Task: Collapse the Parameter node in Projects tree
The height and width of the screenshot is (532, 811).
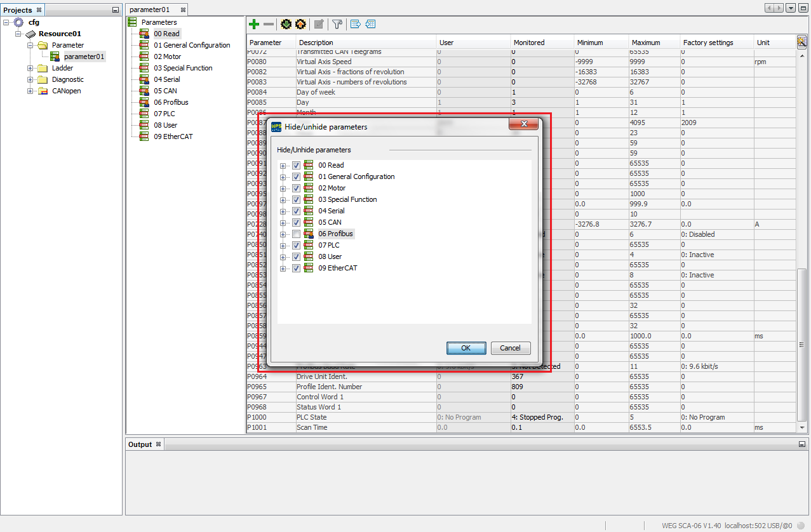Action: [29, 44]
